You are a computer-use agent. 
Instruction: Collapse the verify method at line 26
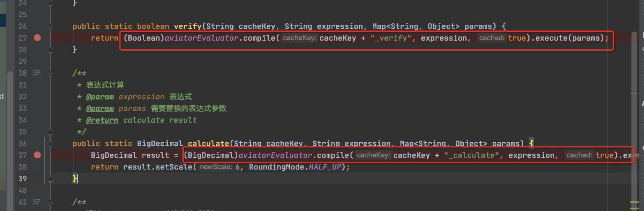click(51, 26)
